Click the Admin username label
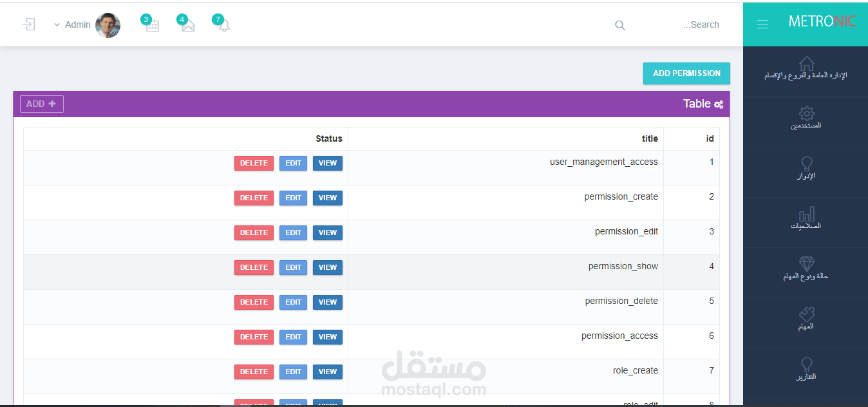 coord(78,25)
